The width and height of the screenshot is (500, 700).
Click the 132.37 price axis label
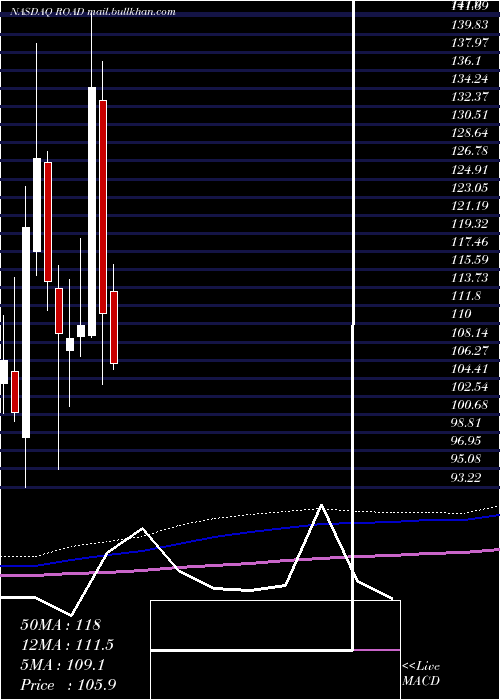[470, 97]
